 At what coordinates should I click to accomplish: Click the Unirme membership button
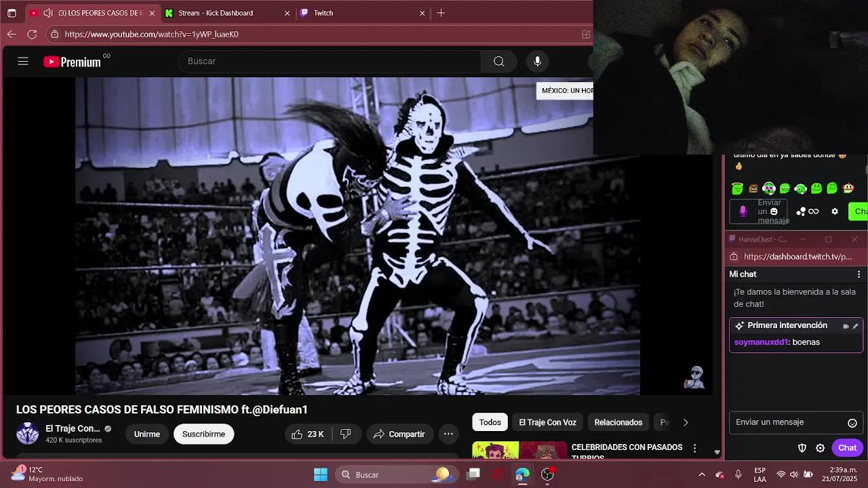click(x=147, y=434)
